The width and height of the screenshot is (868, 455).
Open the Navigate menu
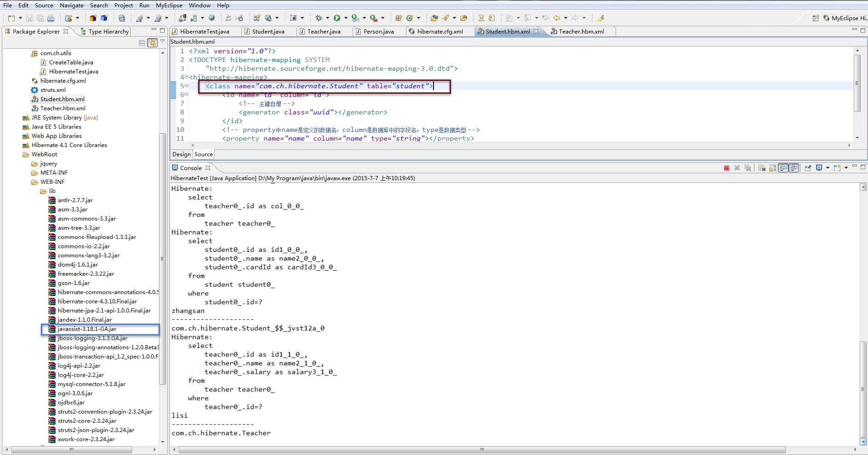72,5
